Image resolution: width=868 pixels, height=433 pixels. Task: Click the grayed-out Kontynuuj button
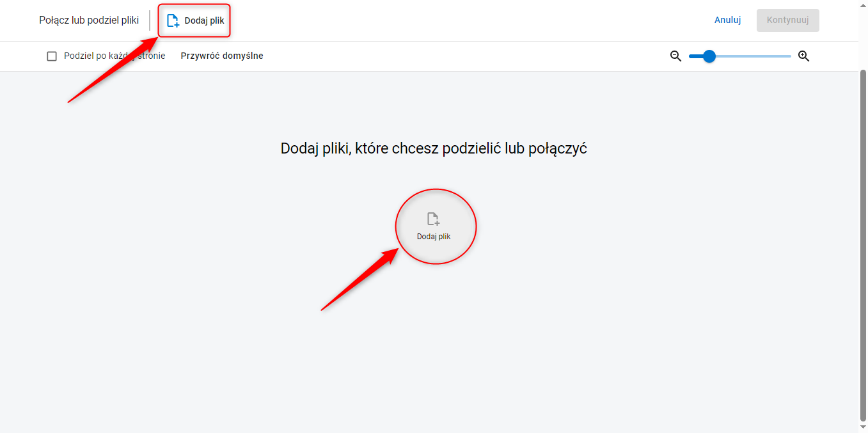pos(787,20)
